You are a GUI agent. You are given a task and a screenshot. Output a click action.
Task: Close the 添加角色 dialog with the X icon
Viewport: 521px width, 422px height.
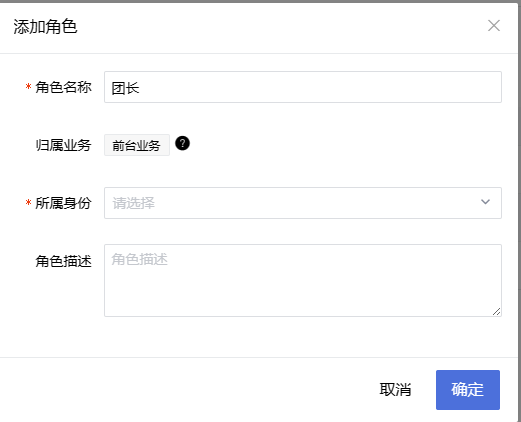point(494,26)
